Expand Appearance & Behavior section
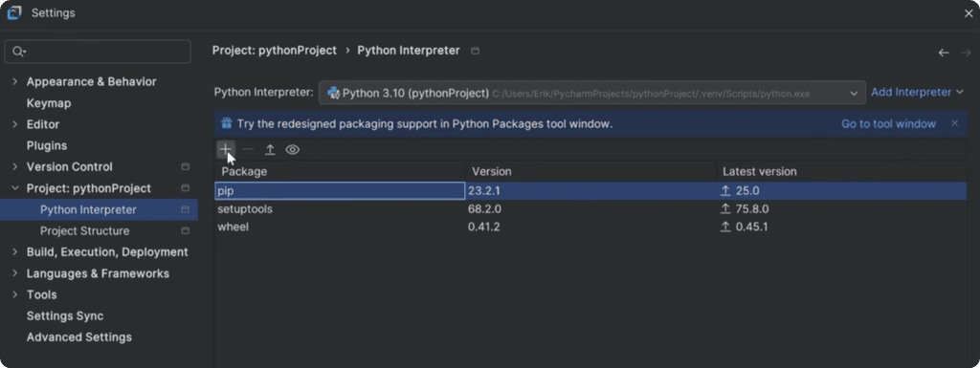The image size is (980, 368). coord(15,81)
